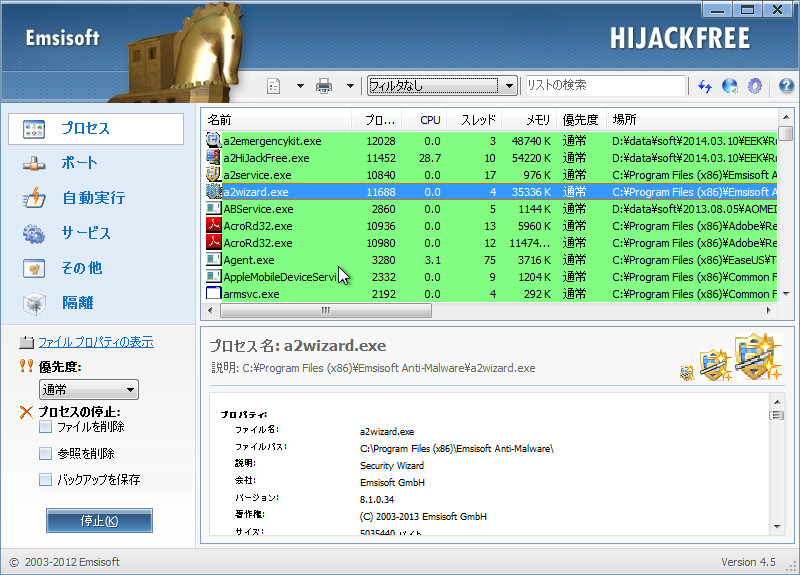Click the red X プロセスの停止 icon
This screenshot has height=575, width=800.
tap(26, 412)
